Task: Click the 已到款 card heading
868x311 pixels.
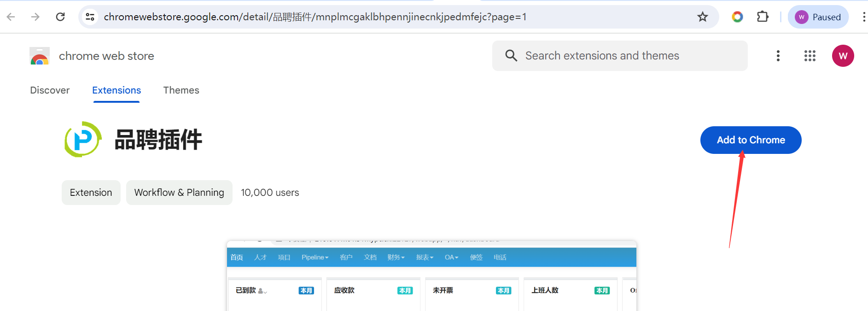Action: (x=246, y=290)
